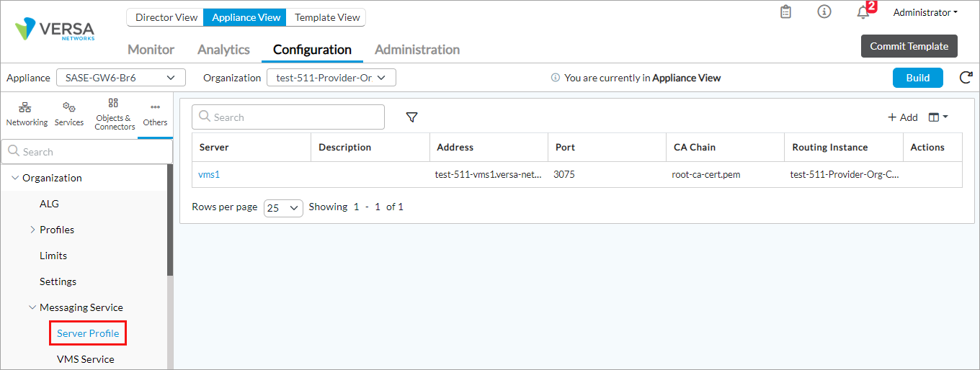The image size is (980, 370).
Task: Click the sidebar search field
Action: [x=86, y=152]
